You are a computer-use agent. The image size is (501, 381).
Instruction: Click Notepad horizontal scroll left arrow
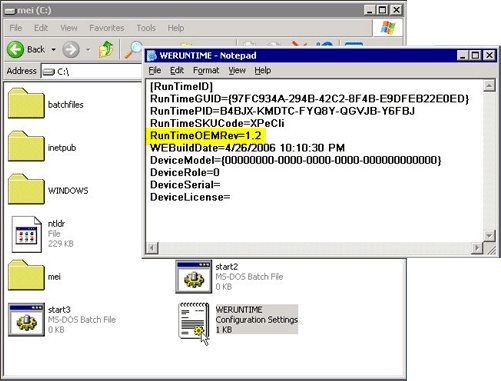(152, 248)
